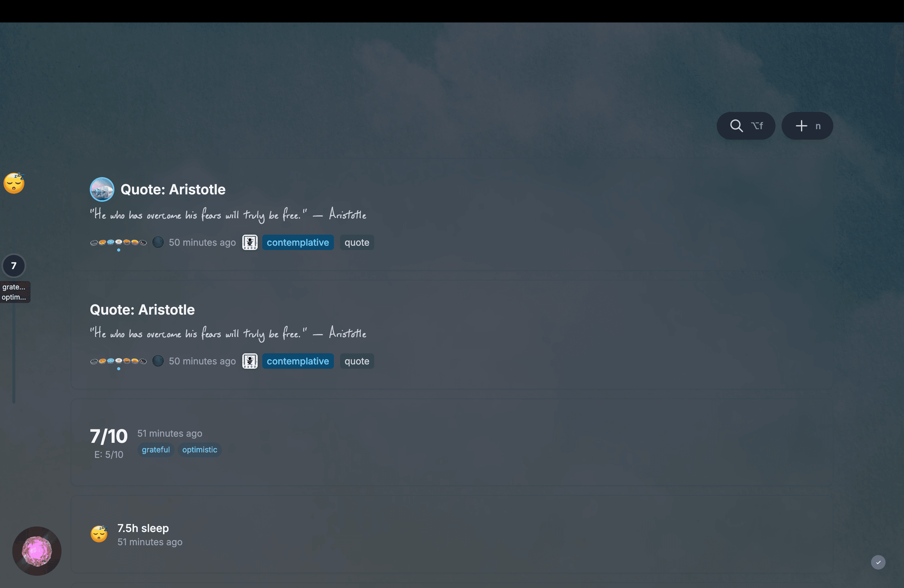The image size is (904, 588).
Task: Click the card icon in second quote entry
Action: pyautogui.click(x=250, y=361)
